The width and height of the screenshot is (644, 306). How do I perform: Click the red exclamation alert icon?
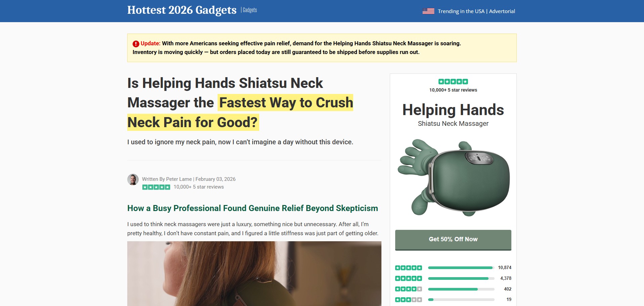click(136, 44)
